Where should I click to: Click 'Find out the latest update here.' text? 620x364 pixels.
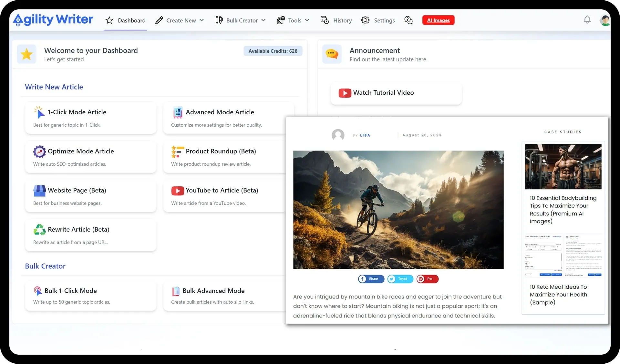[x=388, y=59]
